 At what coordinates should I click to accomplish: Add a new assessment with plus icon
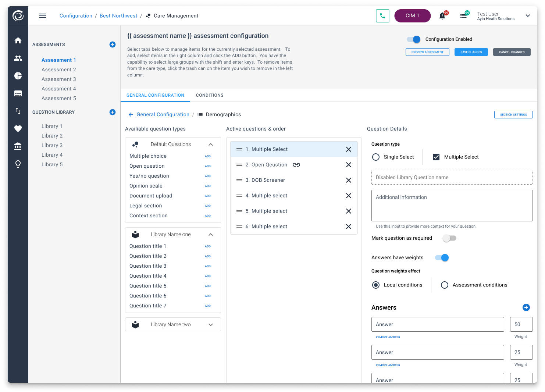pos(113,44)
